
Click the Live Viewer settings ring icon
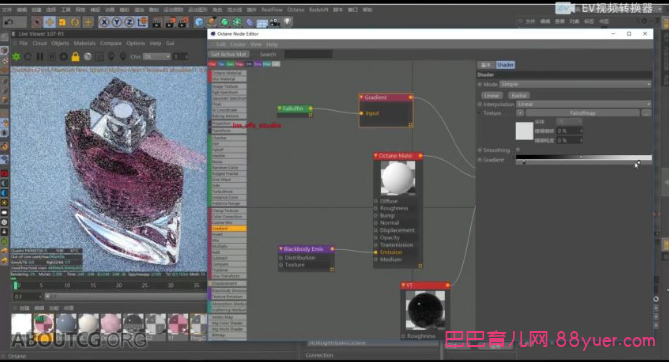(x=64, y=56)
